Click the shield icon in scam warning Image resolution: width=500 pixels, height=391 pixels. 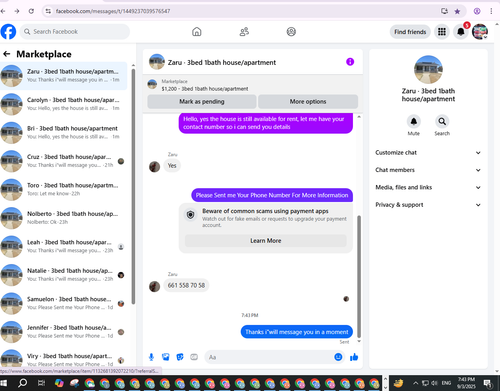(191, 215)
